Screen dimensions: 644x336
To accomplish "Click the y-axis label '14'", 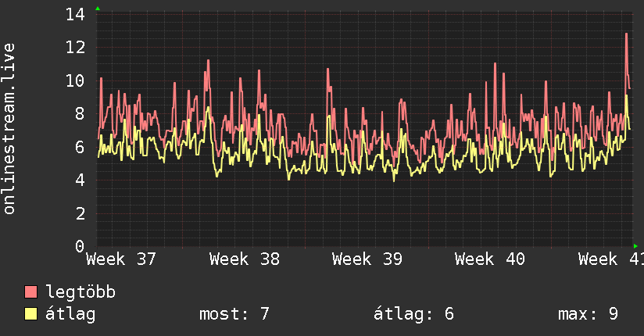I will pyautogui.click(x=75, y=14).
